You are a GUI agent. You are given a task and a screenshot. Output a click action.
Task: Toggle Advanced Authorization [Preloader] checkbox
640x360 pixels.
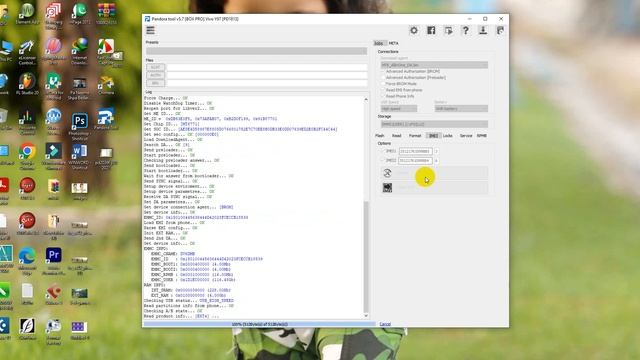pyautogui.click(x=383, y=78)
